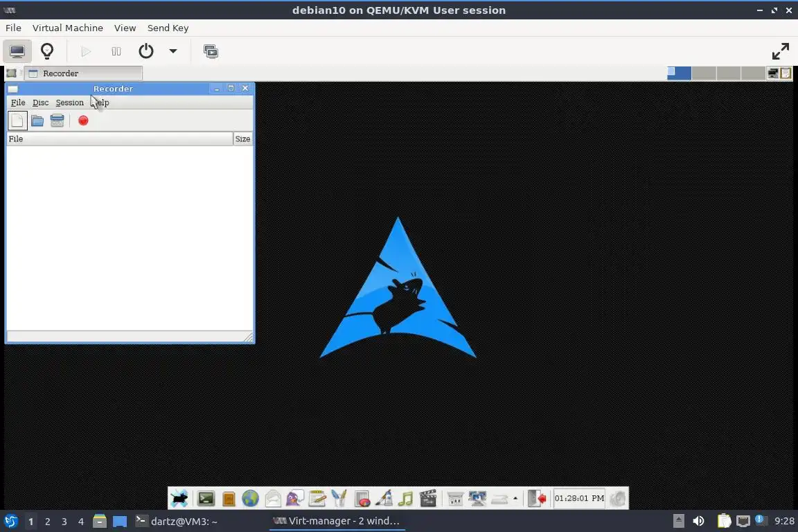The height and width of the screenshot is (532, 798).
Task: Open the spreadsheet chart icon in dock
Action: click(362, 498)
